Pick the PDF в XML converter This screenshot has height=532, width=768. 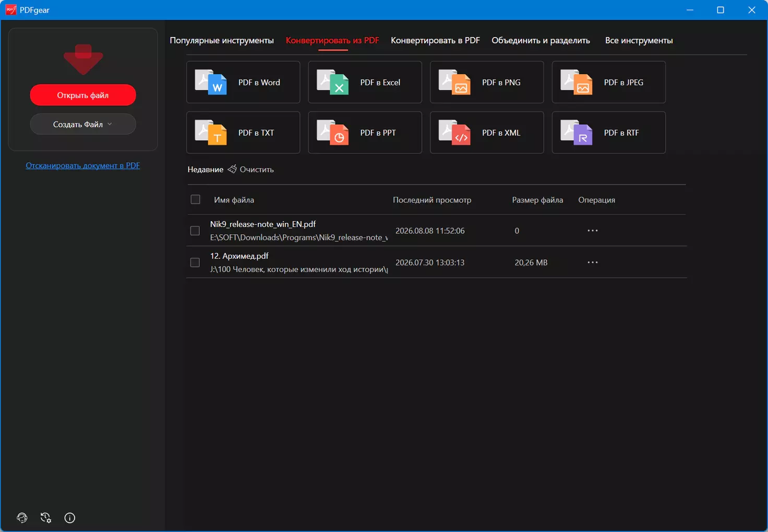coord(487,132)
